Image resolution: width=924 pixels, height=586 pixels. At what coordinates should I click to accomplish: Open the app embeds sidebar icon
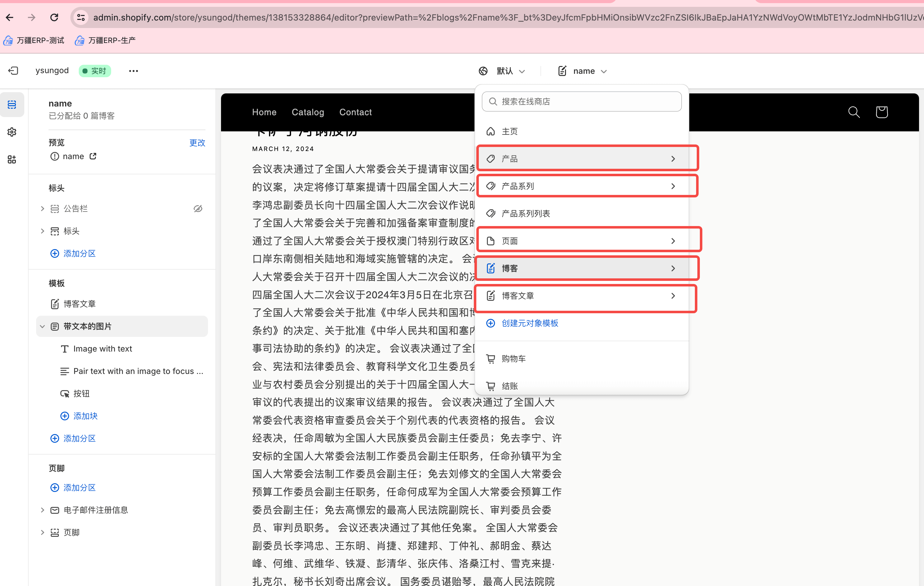pyautogui.click(x=12, y=160)
